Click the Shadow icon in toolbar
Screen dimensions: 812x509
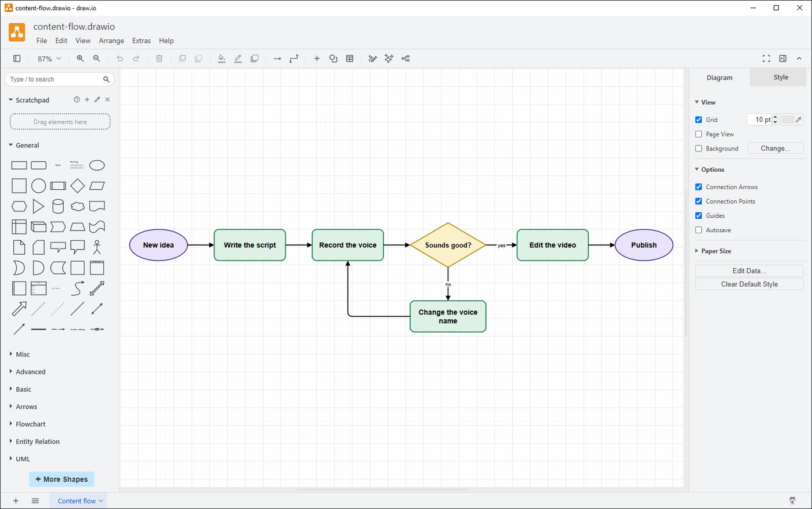pyautogui.click(x=254, y=59)
